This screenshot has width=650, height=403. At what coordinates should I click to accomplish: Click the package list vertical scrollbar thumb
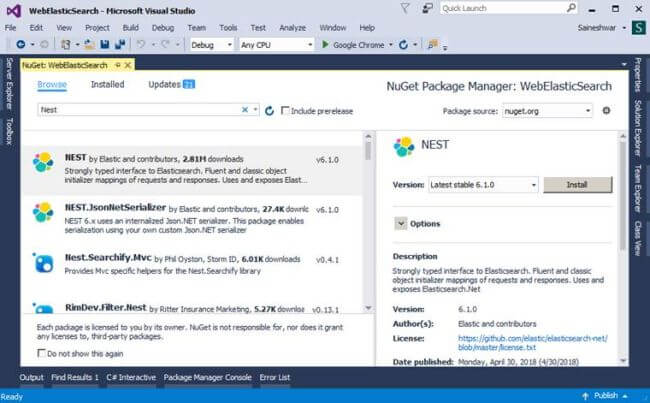click(x=368, y=151)
